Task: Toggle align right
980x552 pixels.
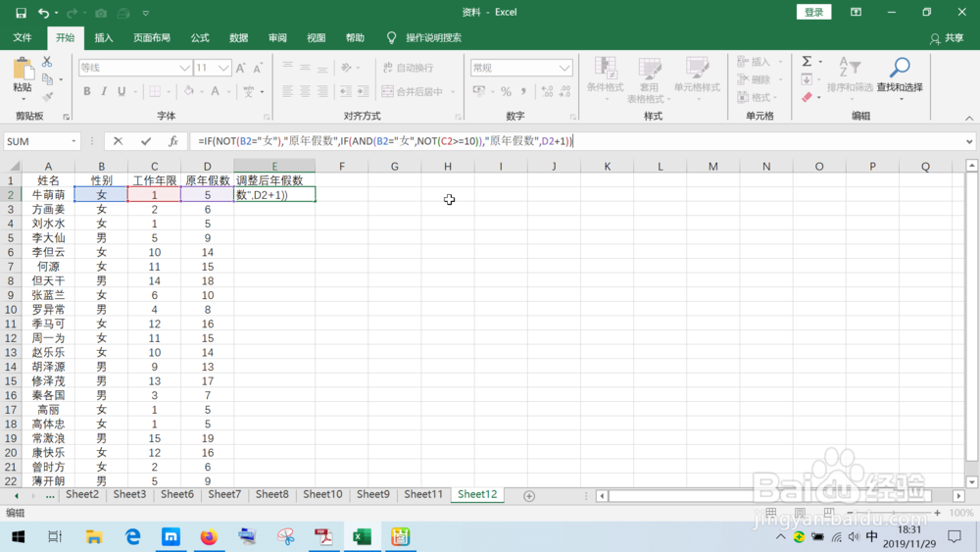Action: pos(322,91)
